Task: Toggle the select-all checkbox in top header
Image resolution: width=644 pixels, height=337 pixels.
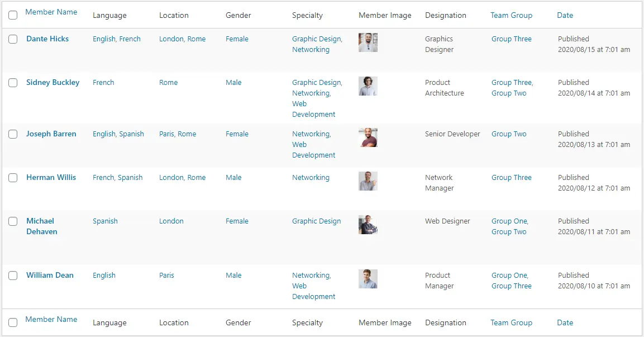Action: (x=13, y=15)
